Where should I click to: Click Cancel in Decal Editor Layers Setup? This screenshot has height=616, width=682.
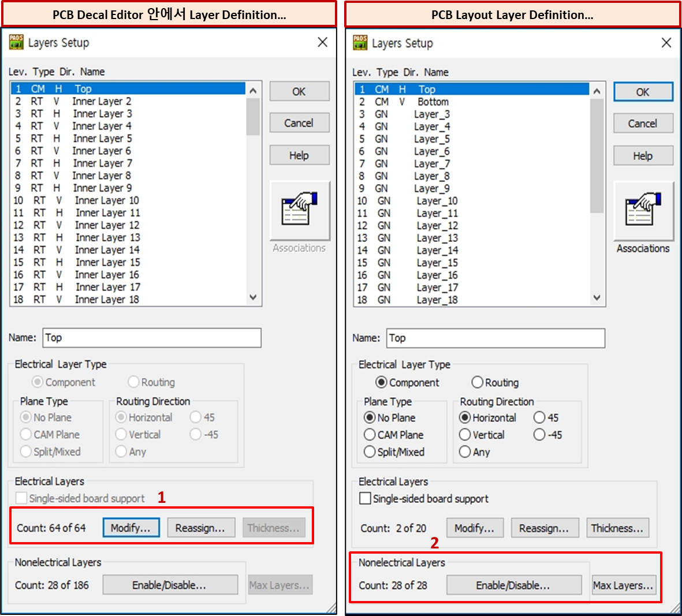pos(299,123)
